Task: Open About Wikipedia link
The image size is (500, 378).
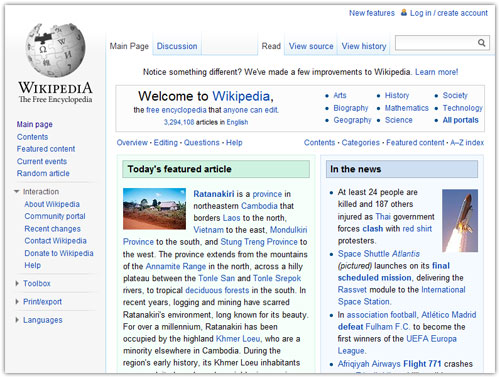Action: coord(52,204)
